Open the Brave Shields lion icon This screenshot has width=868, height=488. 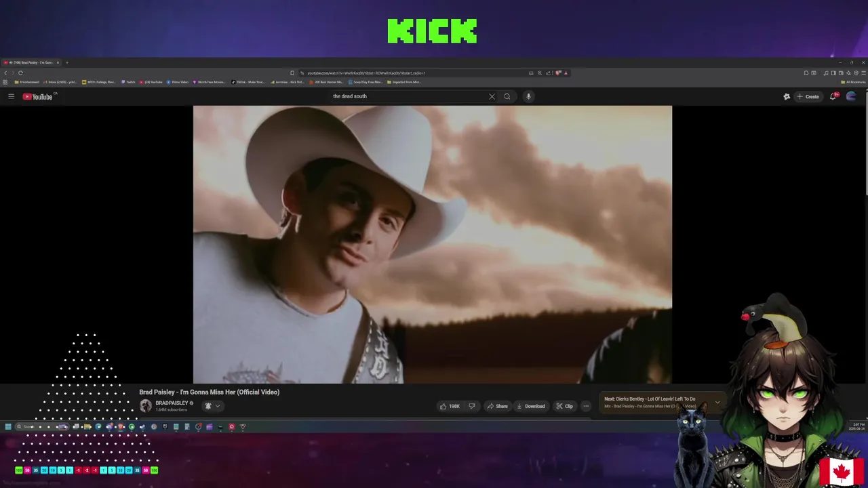click(x=558, y=73)
